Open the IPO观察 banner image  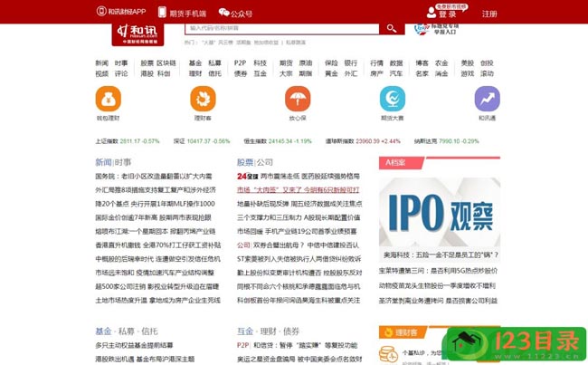click(440, 212)
